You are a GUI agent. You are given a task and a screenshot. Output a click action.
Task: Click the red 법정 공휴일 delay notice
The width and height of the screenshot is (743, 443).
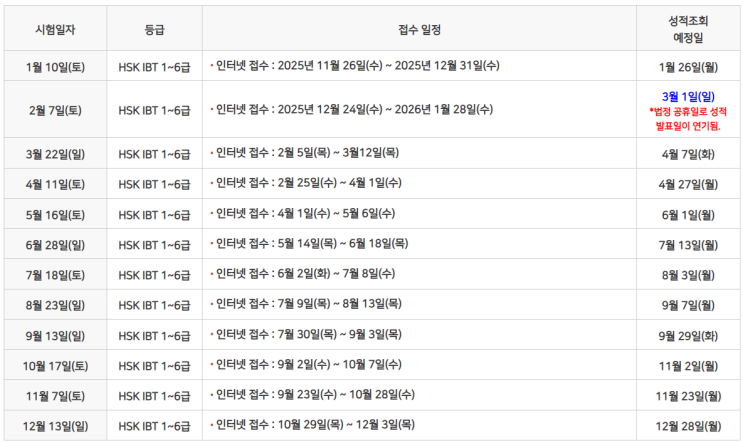click(x=688, y=119)
